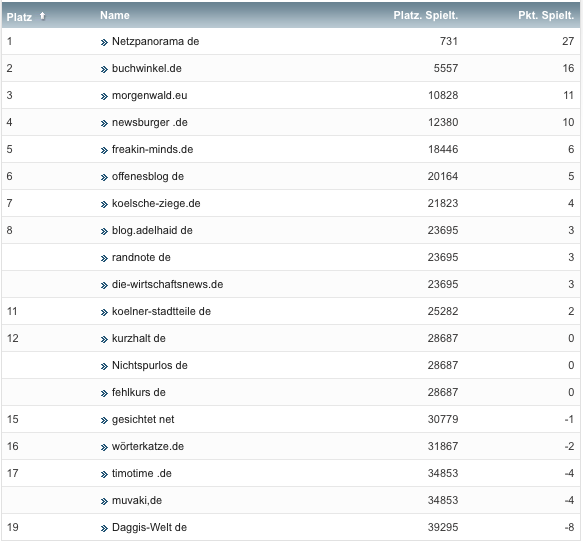Click the double-arrow icon before blog.adelhaid de
Viewport: 583px width, 543px height.
pos(104,232)
